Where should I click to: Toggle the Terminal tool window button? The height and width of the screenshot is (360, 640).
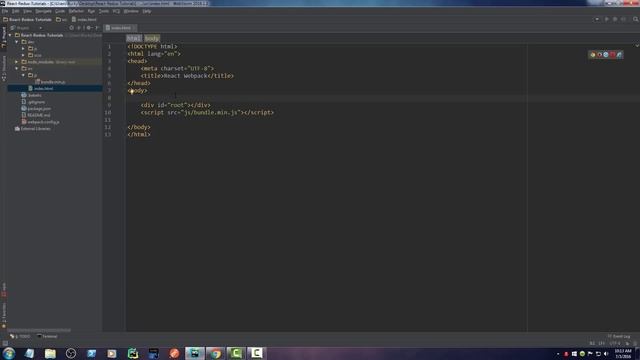click(x=47, y=336)
